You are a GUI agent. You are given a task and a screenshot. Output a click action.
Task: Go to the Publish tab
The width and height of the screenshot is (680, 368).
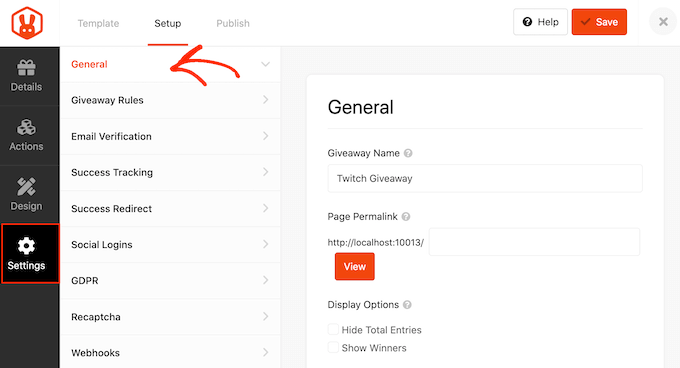click(x=233, y=23)
